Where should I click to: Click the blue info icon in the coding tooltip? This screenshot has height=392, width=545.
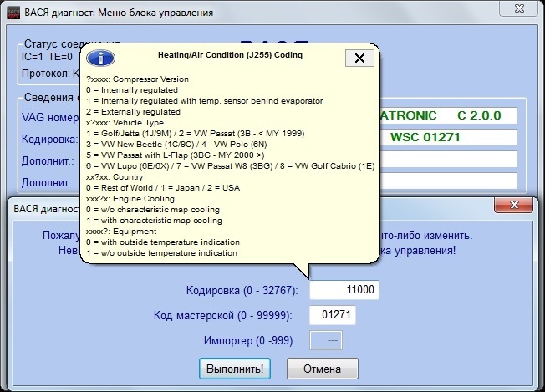tap(100, 58)
